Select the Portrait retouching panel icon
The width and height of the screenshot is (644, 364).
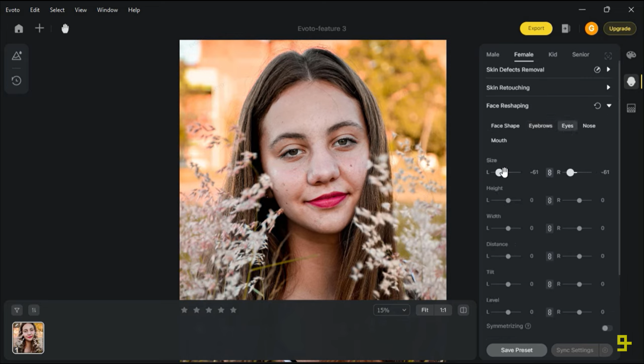click(631, 81)
